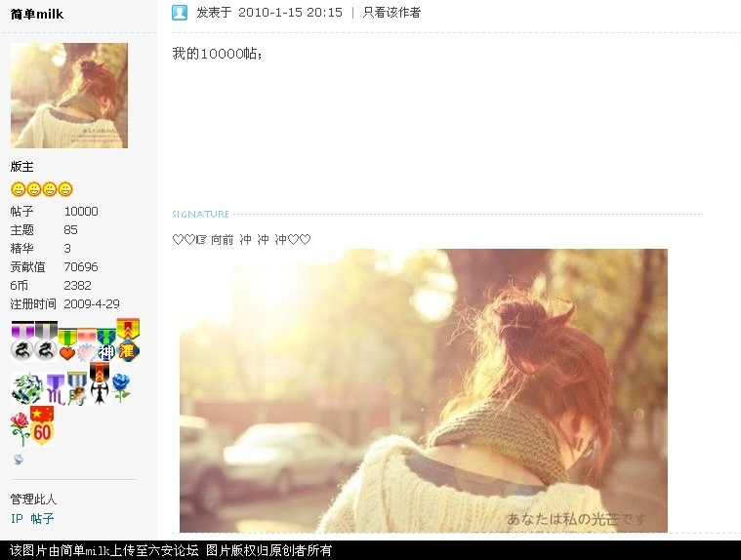741x560 pixels.
Task: Click the small satellite dish icon
Action: click(18, 460)
